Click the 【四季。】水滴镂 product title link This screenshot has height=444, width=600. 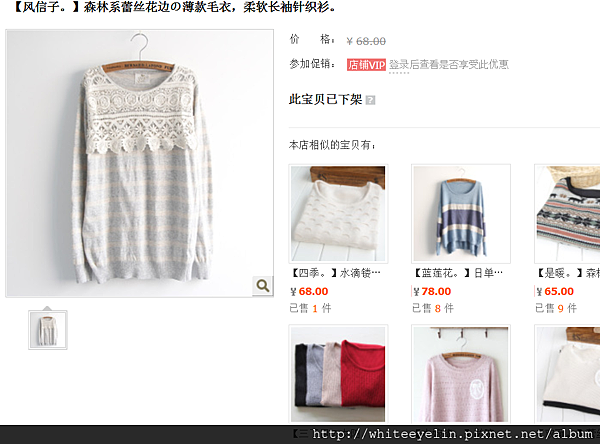[336, 273]
